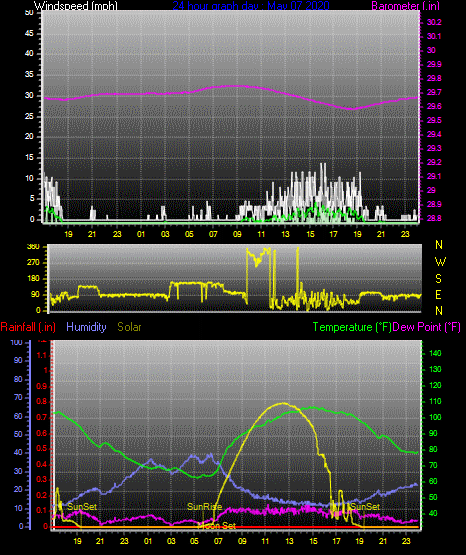Viewport: 466px width, 555px height.
Task: Click the '24 hour graph day : May 07 2020' heading
Action: pyautogui.click(x=251, y=6)
